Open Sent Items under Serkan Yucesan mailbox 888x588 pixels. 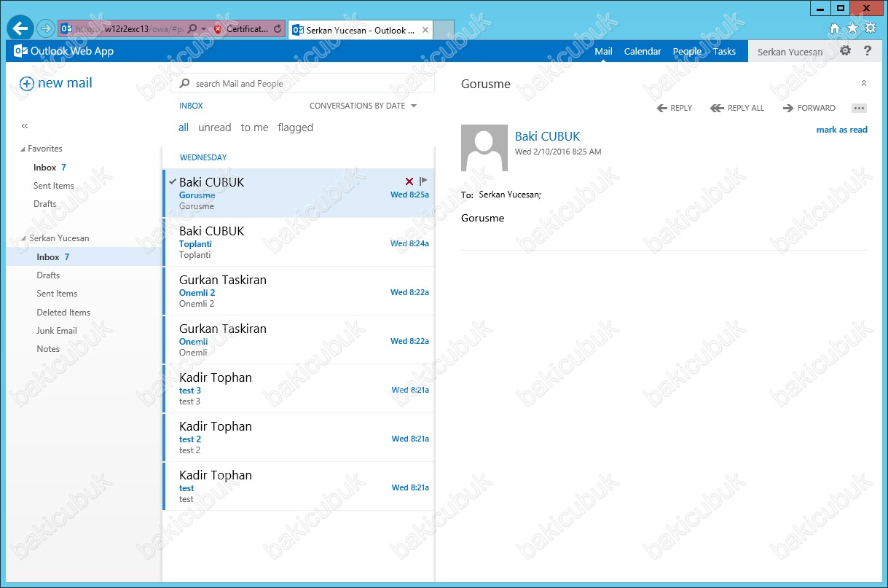(57, 294)
